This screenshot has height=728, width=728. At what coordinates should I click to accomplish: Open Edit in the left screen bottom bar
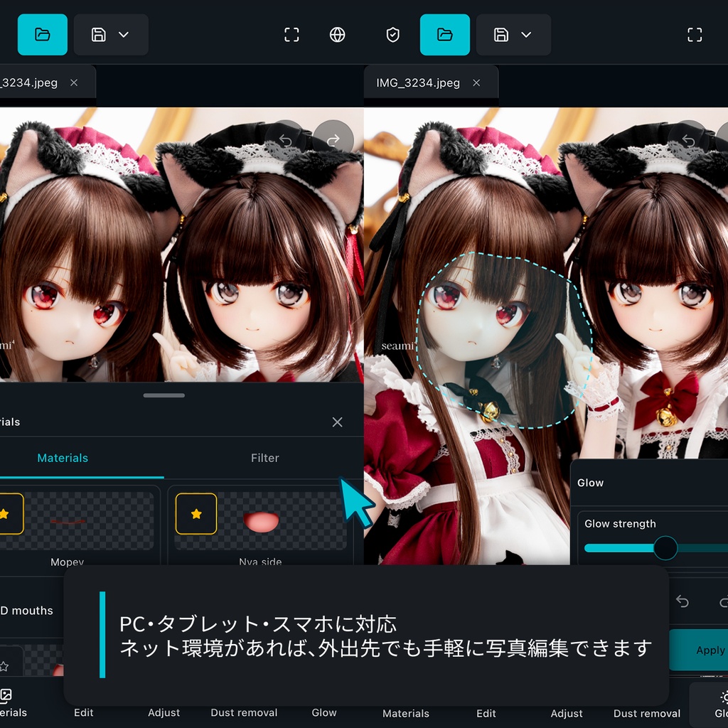tap(84, 712)
